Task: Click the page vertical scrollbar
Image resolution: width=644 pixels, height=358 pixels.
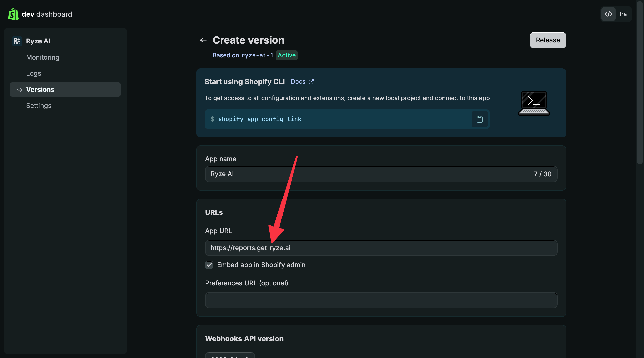Action: tap(640, 83)
